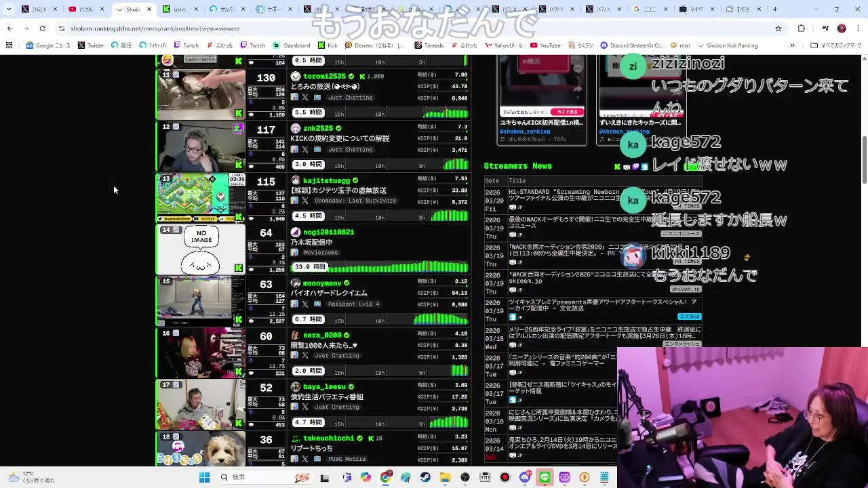Expand the bookmarks bar overflow chevron

792,45
